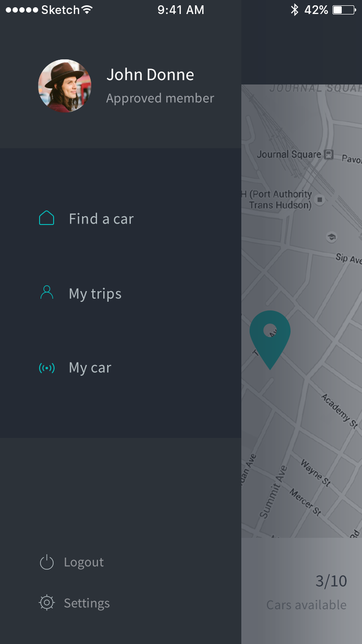View John Donne's profile photo

pyautogui.click(x=65, y=86)
